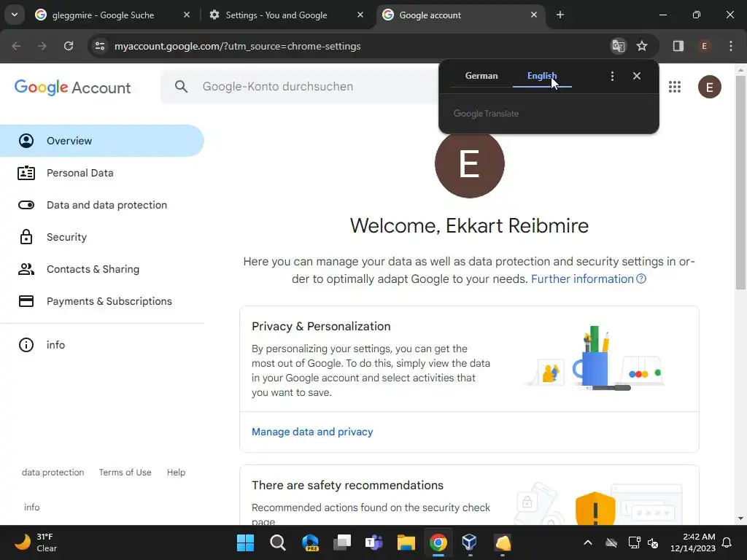Open Microsoft Teams from taskbar
Viewport: 747px width, 560px height.
[x=374, y=542]
